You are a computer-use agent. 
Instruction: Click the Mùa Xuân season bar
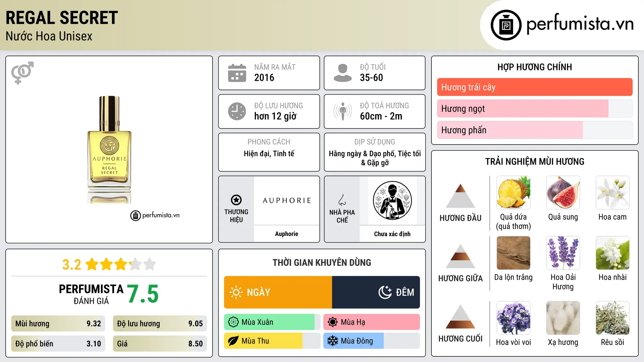pos(272,322)
